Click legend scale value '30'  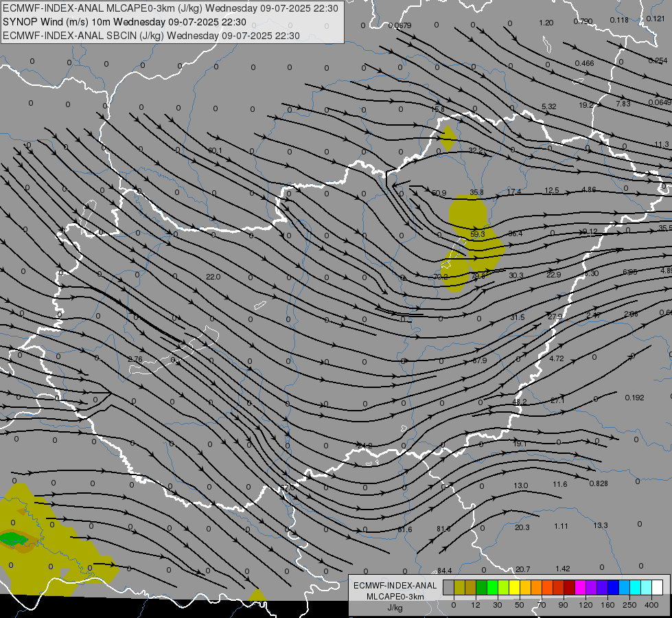[x=498, y=605]
